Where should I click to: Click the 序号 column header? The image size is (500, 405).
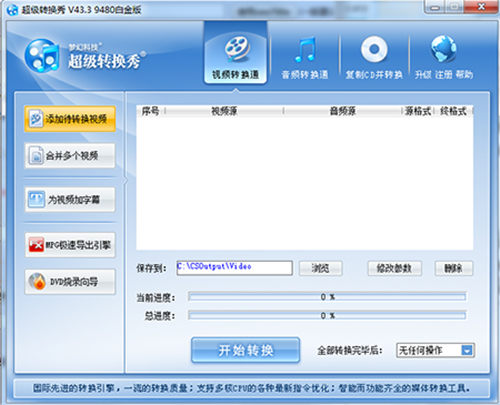[151, 111]
